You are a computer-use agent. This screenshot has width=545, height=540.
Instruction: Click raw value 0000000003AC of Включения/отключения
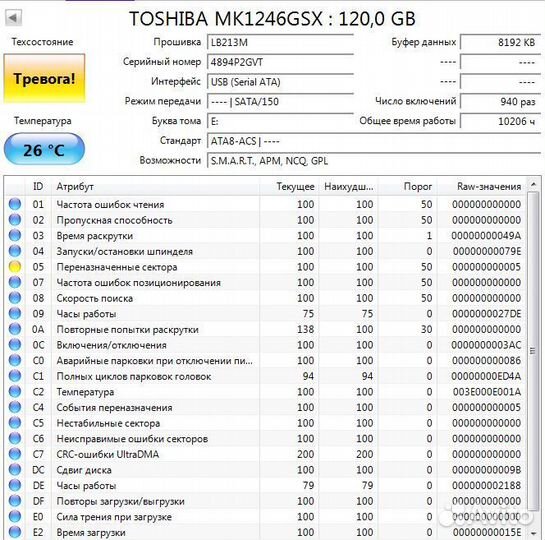pyautogui.click(x=486, y=345)
